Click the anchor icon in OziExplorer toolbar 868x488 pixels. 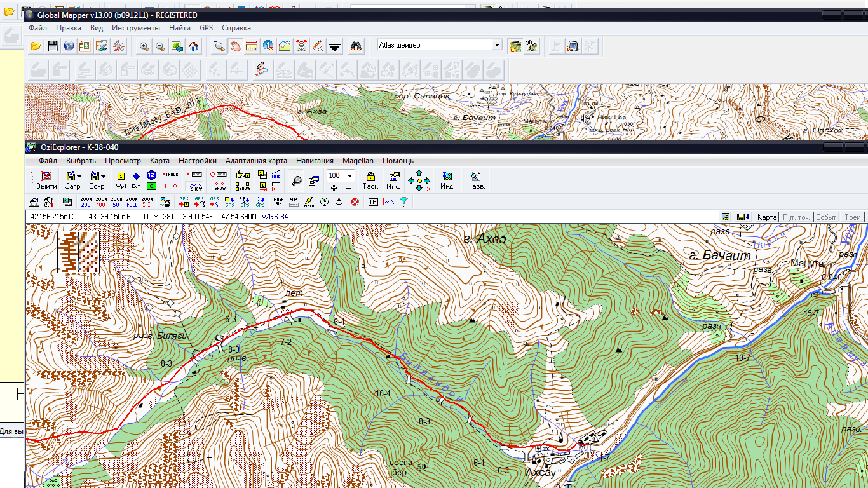coord(339,202)
